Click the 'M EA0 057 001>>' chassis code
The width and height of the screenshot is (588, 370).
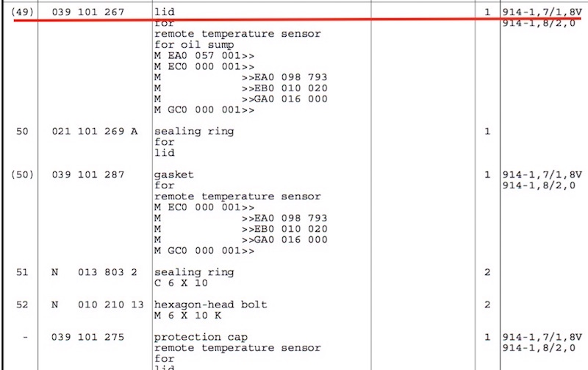(x=205, y=56)
